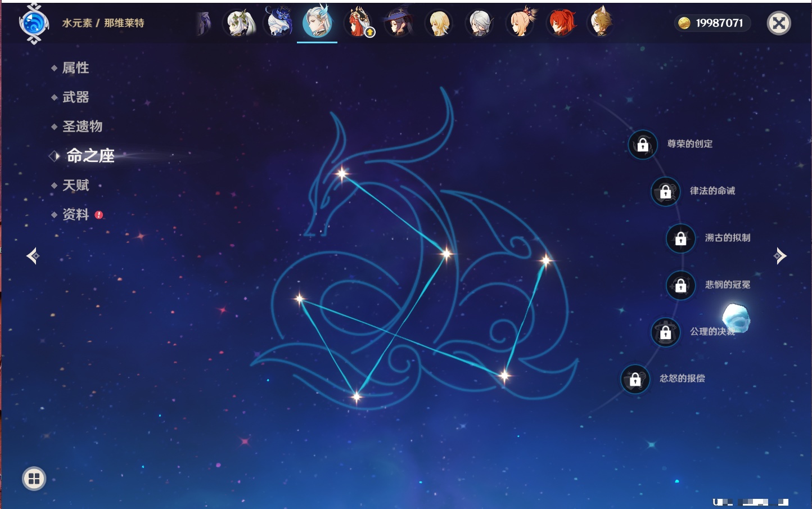The width and height of the screenshot is (812, 509).
Task: Open the locked constellation node 溯古的拟制
Action: [x=680, y=238]
